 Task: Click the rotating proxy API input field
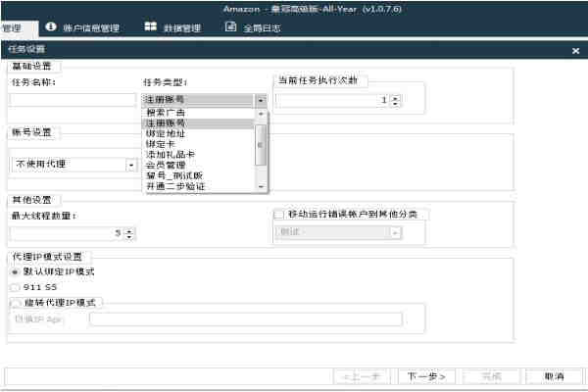point(246,319)
